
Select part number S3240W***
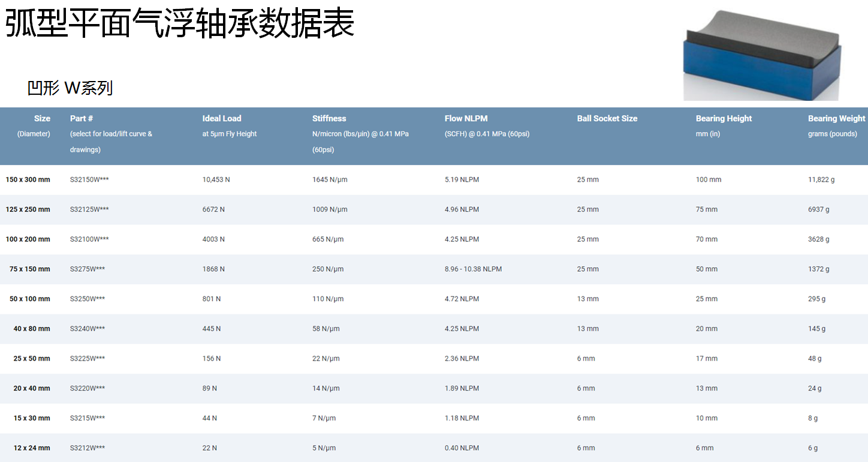(x=88, y=329)
